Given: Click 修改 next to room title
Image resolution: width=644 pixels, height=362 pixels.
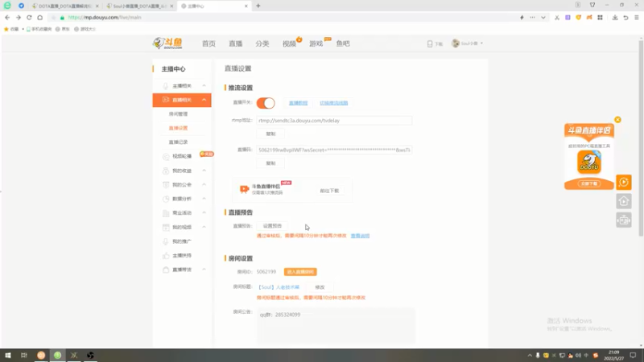Looking at the screenshot, I should pos(320,287).
